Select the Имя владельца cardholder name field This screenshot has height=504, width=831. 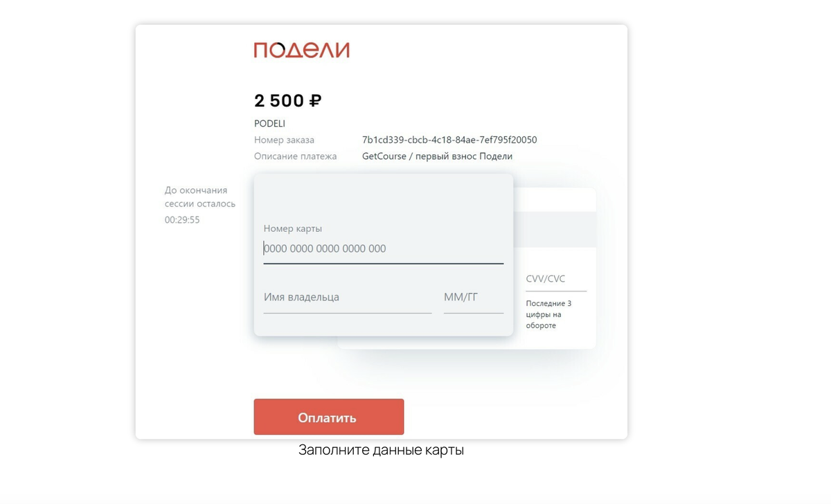347,298
